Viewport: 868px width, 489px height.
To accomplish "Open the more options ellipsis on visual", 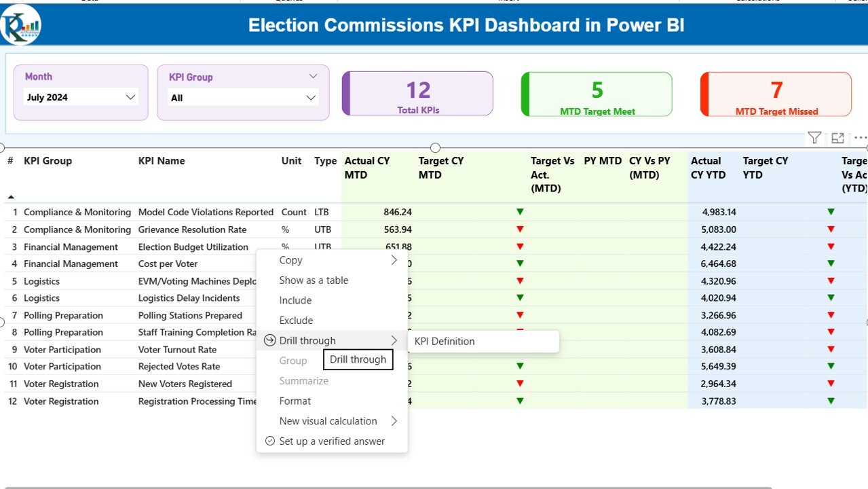I will 860,138.
